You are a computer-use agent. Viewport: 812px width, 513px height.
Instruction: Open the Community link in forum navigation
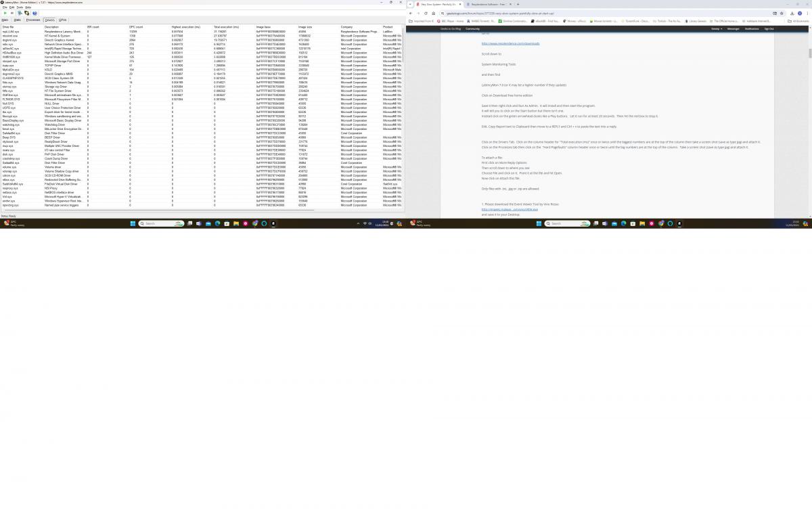[472, 29]
